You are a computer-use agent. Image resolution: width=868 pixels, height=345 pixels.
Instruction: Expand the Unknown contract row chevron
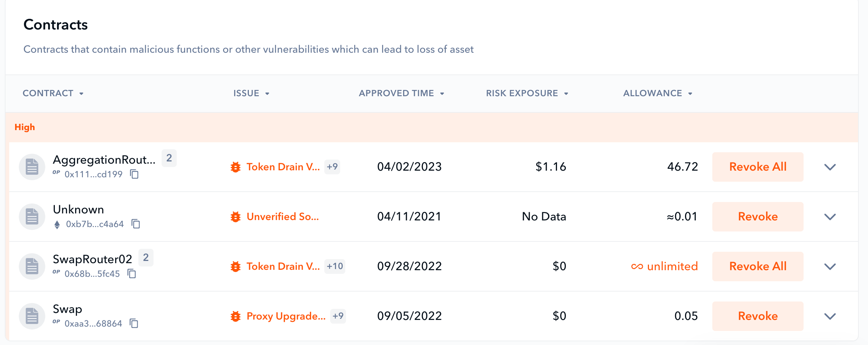[830, 217]
